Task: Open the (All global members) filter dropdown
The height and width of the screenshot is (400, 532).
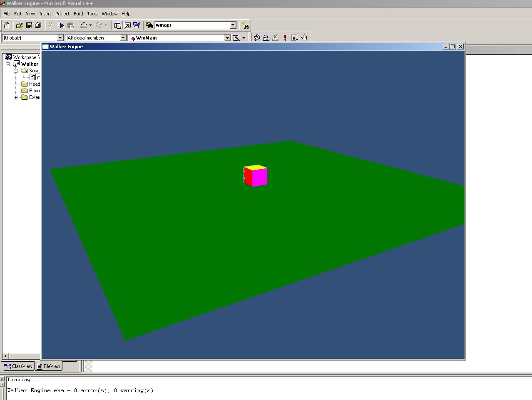Action: pyautogui.click(x=123, y=38)
